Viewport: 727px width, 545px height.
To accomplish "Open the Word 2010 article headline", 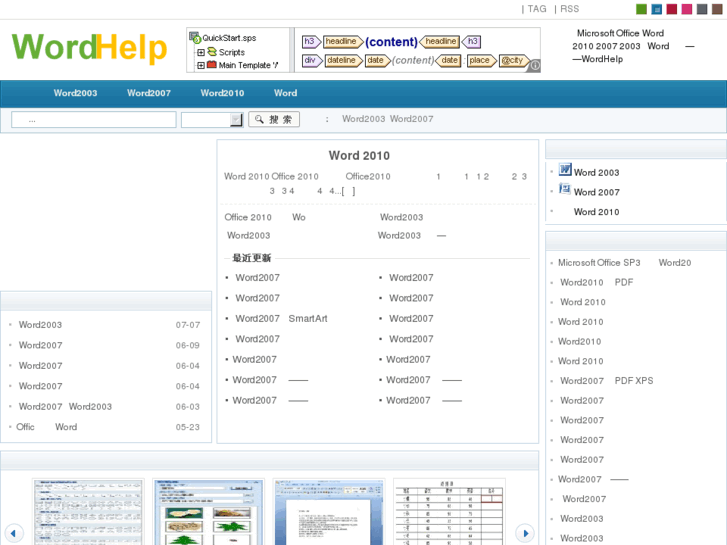I will [359, 155].
